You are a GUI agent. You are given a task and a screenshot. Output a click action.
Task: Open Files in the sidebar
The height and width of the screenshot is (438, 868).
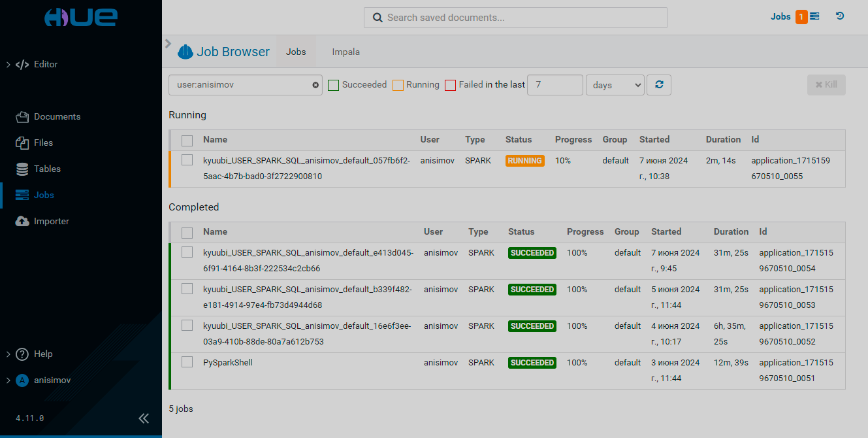pos(43,143)
